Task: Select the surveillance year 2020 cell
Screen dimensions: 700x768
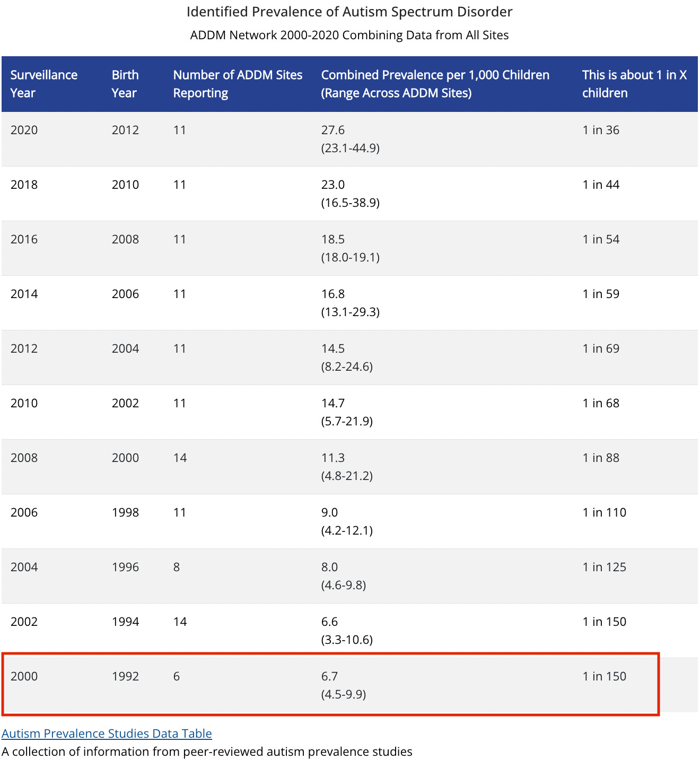Action: click(24, 130)
